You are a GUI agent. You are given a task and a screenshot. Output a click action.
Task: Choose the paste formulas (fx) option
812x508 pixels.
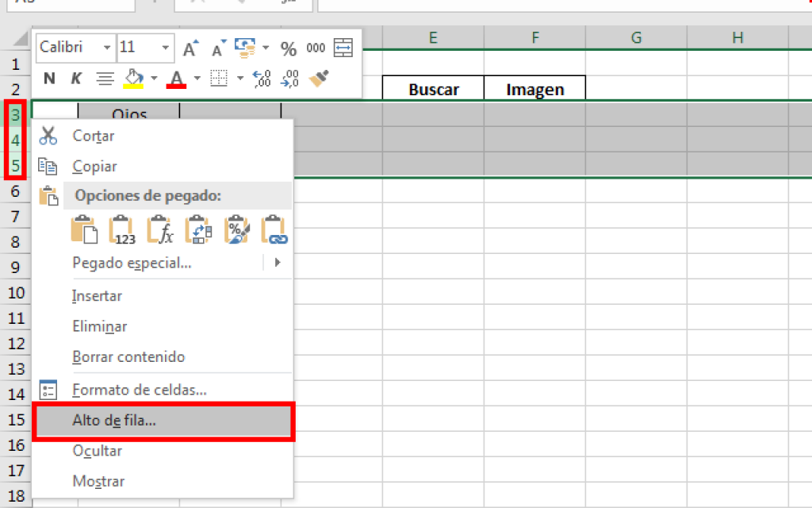click(160, 229)
